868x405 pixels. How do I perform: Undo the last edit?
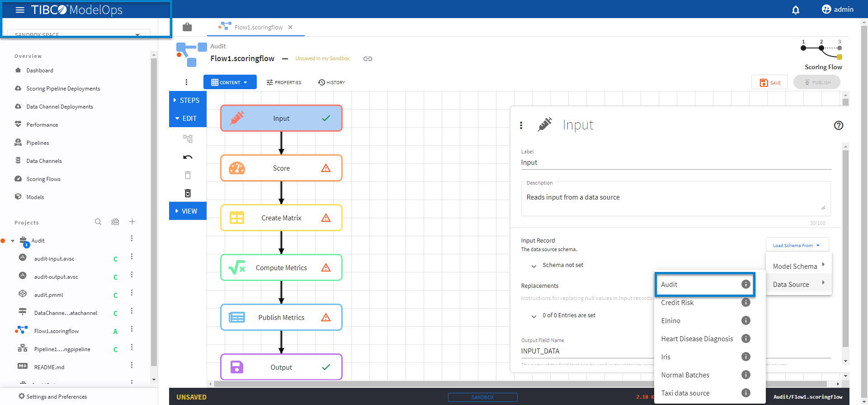[x=188, y=157]
